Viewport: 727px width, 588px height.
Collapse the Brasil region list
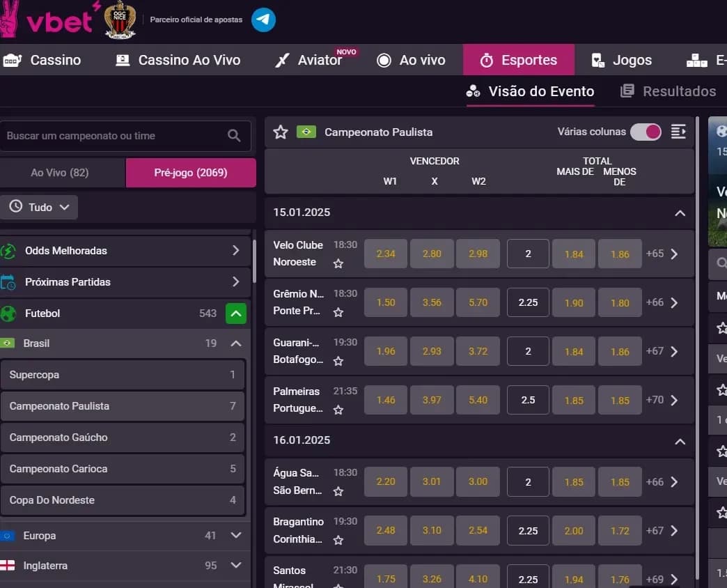point(236,343)
